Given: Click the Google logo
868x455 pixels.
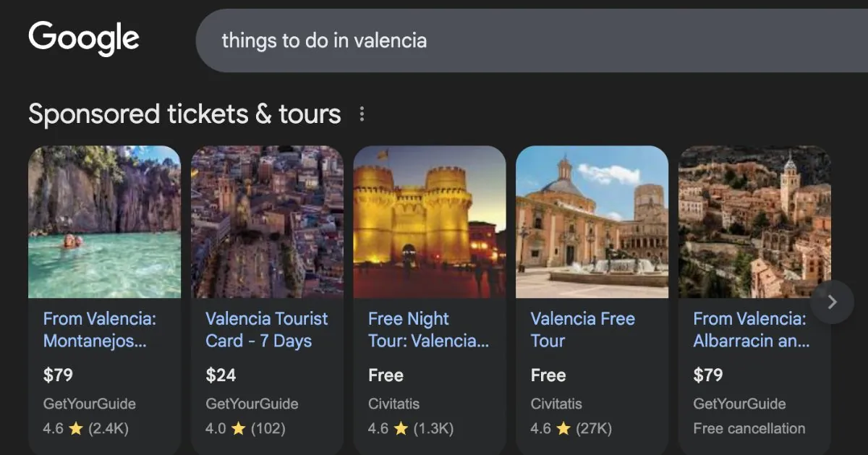Looking at the screenshot, I should [x=84, y=39].
